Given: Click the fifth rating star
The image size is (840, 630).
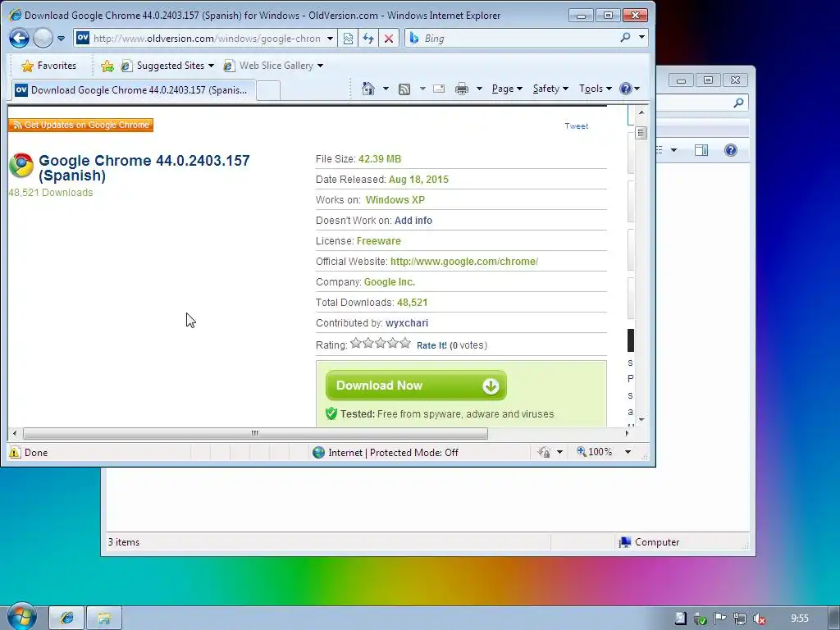Looking at the screenshot, I should click(x=405, y=344).
